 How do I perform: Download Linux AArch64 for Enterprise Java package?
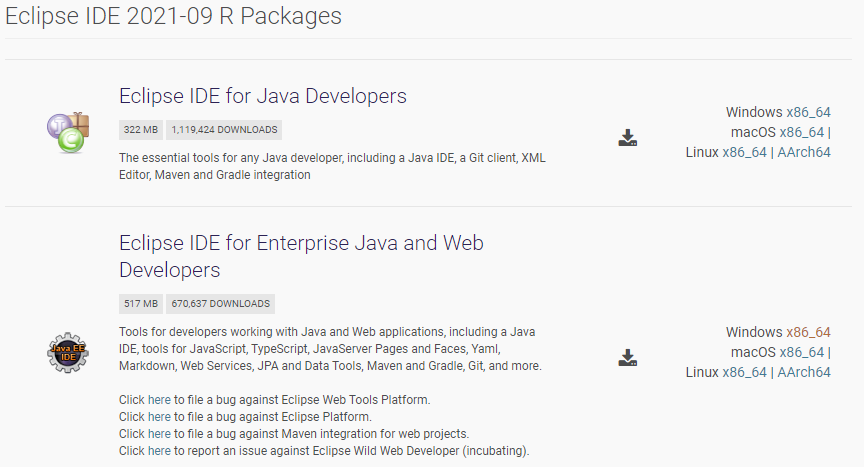pyautogui.click(x=804, y=373)
